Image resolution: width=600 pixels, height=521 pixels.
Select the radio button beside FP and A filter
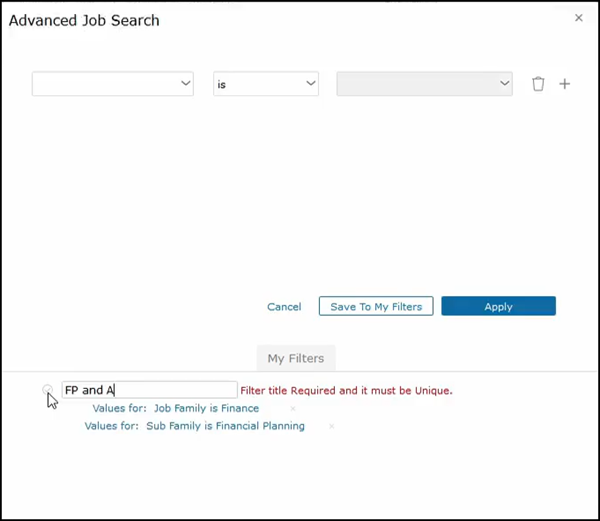(x=47, y=390)
